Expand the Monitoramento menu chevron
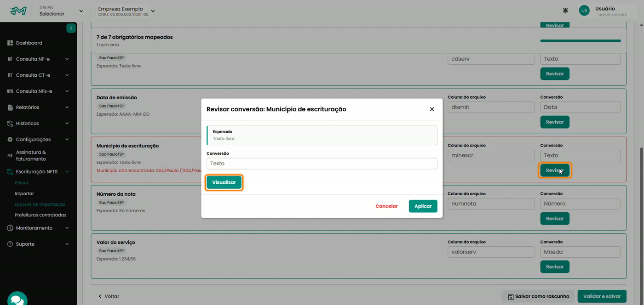Screen dimensions: 644x305 [x=67, y=228]
